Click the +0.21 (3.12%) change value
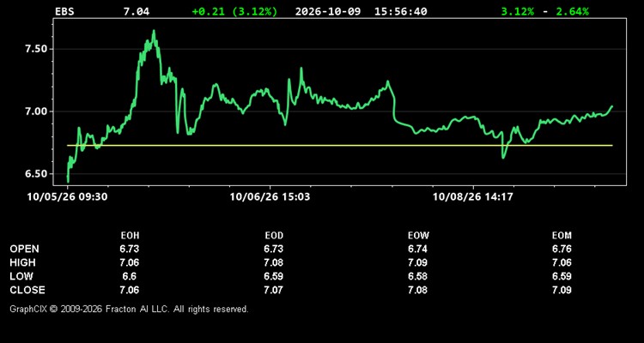The image size is (644, 343). pyautogui.click(x=234, y=11)
